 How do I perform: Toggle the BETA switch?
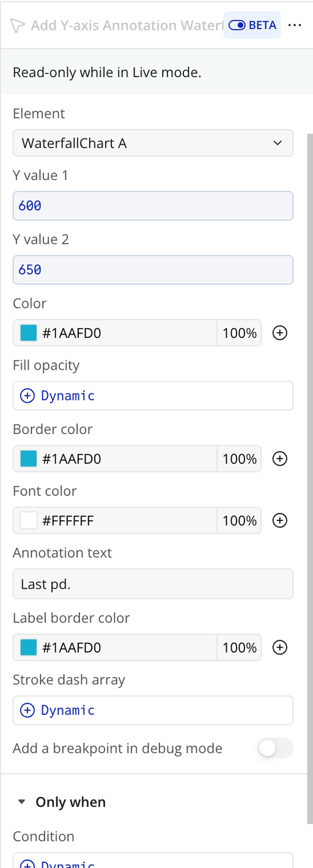pyautogui.click(x=237, y=26)
